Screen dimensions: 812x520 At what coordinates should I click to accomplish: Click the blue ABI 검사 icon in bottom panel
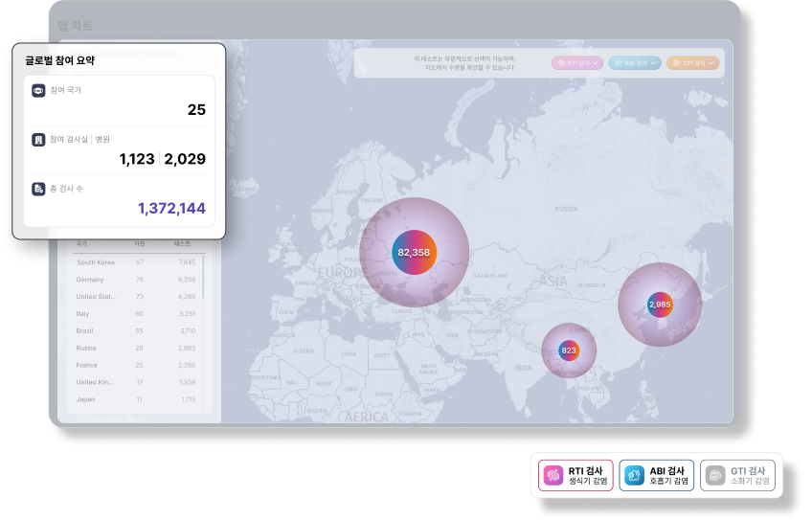[634, 475]
